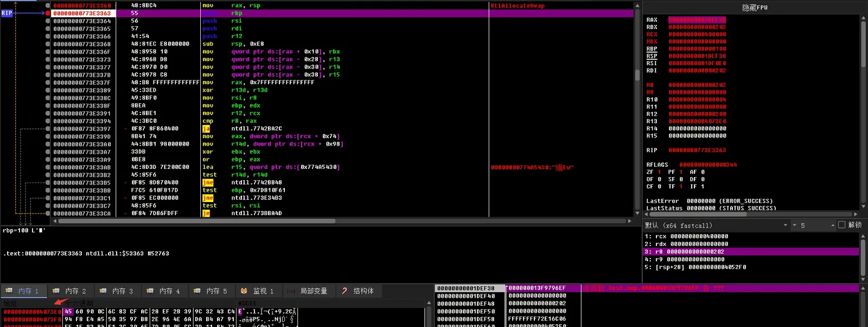Click register panel scrollbar up arrow

point(863,18)
